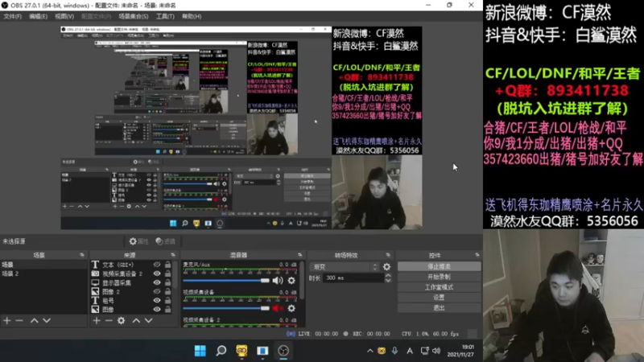The width and height of the screenshot is (644, 362).
Task: Click the CPU 1.0% status bar text
Action: [x=415, y=334]
